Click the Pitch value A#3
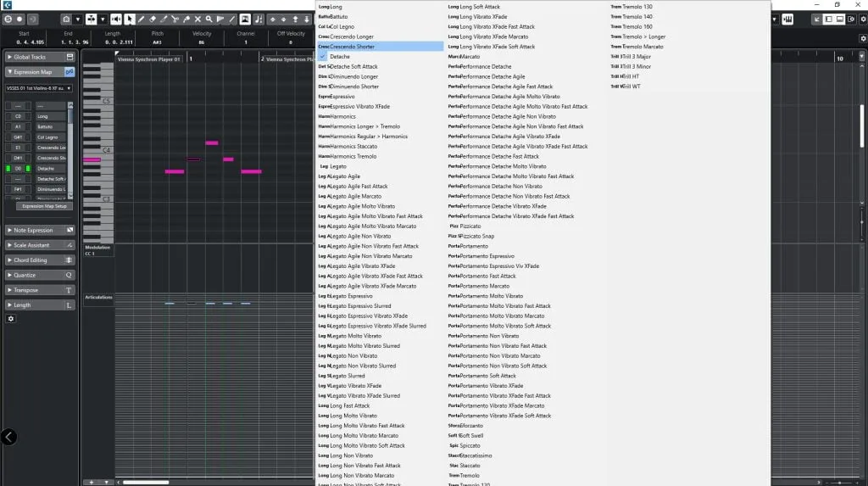Viewport: 868px width, 486px height. coord(157,42)
